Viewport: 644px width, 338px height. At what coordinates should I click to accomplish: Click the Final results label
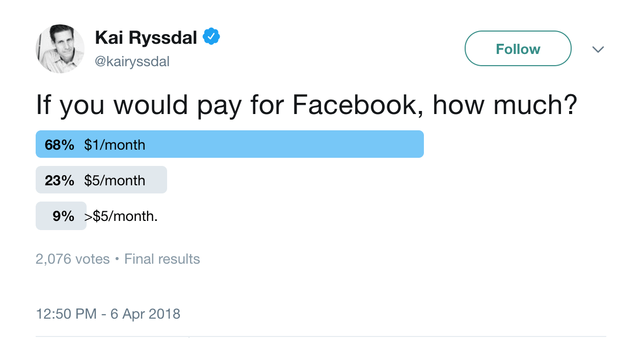point(162,259)
